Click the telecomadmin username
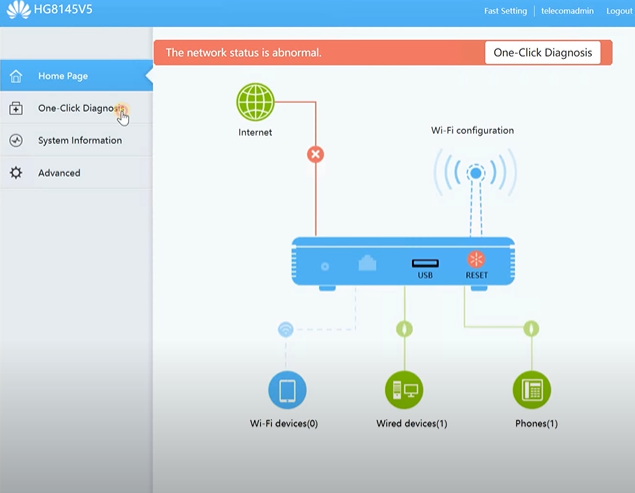The width and height of the screenshot is (635, 493). click(x=567, y=11)
